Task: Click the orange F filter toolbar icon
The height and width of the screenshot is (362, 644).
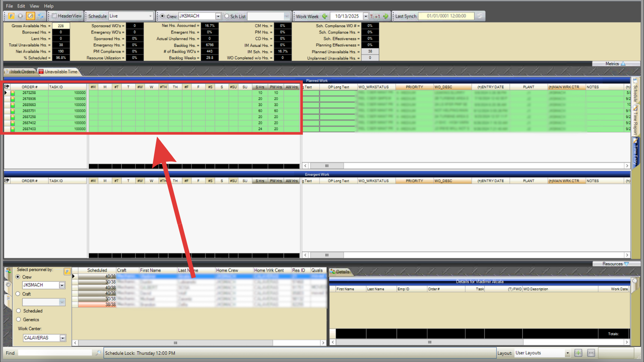Action: [x=11, y=16]
